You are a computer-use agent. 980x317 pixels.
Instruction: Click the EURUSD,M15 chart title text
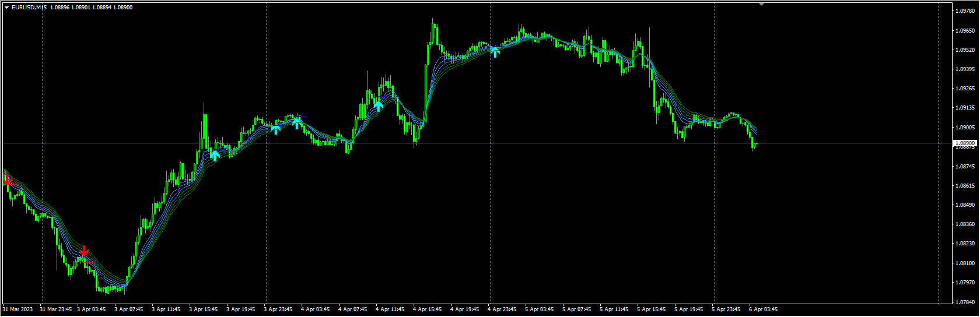(x=29, y=8)
